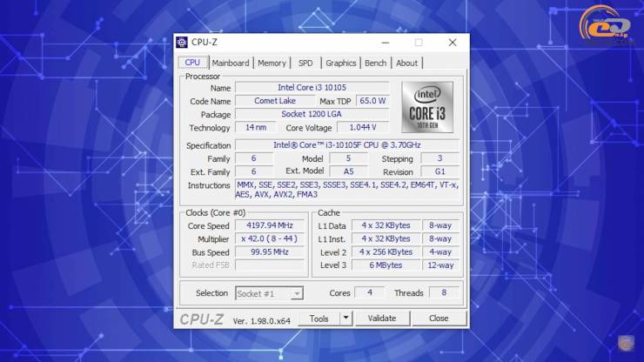Click the empty Rated FSB field
Screen dimensions: 644x362
click(x=270, y=265)
